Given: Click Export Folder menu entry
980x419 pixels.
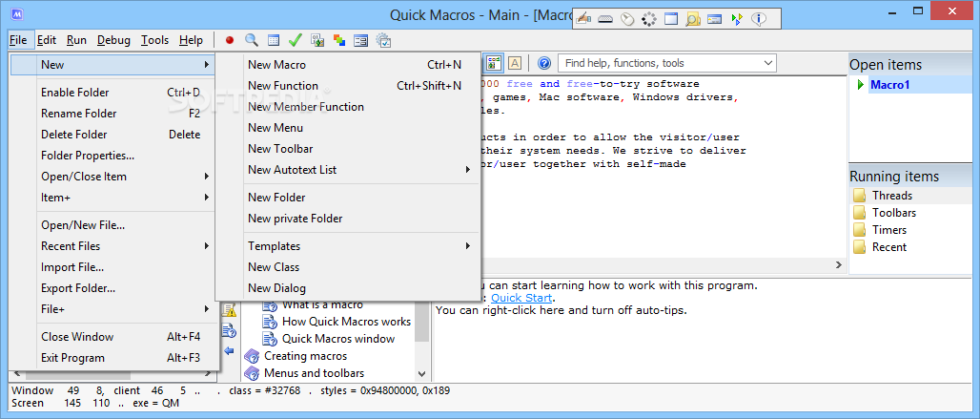Looking at the screenshot, I should (113, 288).
